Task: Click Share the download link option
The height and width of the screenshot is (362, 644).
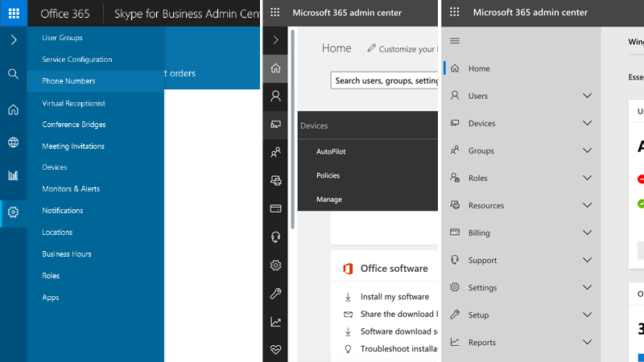Action: (x=398, y=314)
